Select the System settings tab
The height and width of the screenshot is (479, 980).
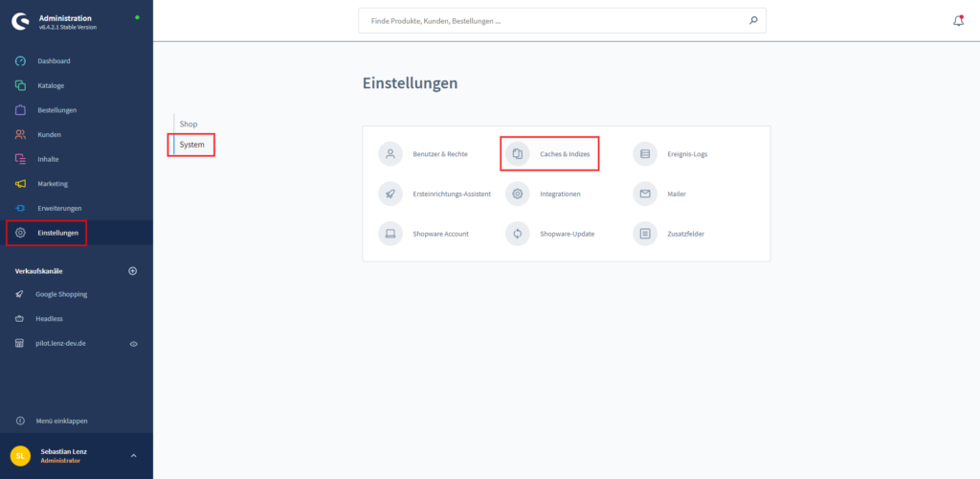pos(191,145)
